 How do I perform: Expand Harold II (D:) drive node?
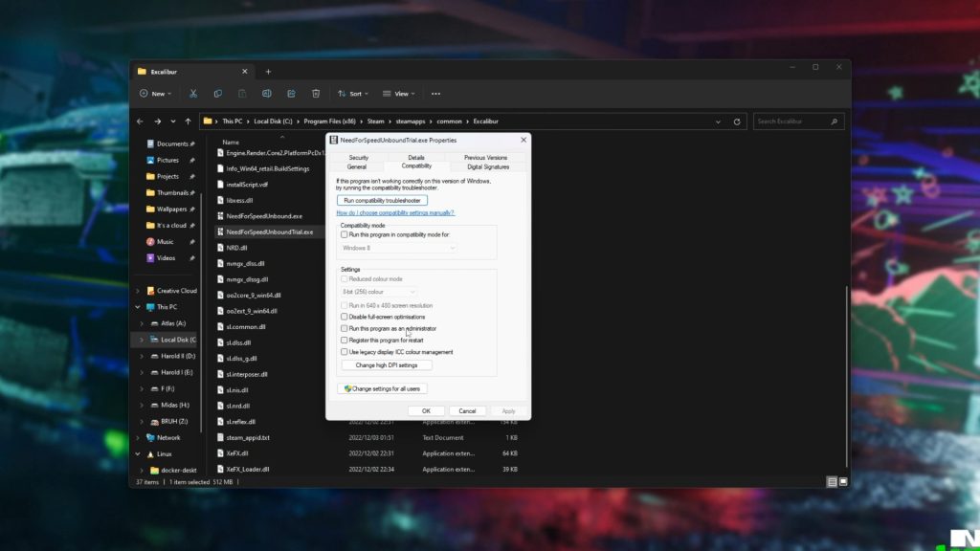[x=142, y=356]
